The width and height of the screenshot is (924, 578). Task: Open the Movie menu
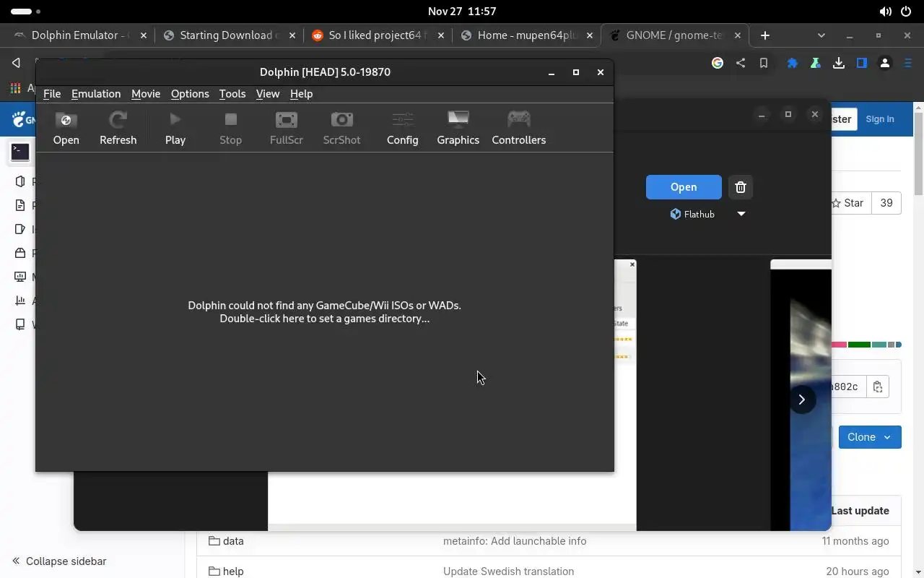point(146,94)
